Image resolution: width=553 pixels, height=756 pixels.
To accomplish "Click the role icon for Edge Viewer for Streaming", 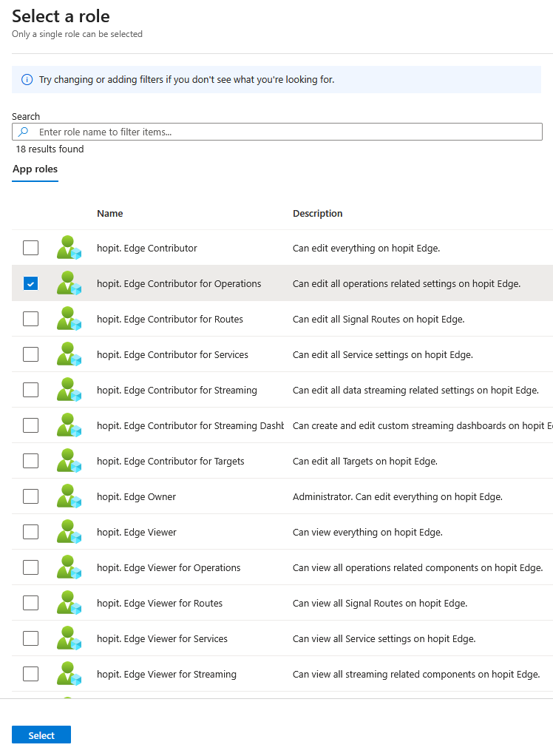I will [69, 674].
